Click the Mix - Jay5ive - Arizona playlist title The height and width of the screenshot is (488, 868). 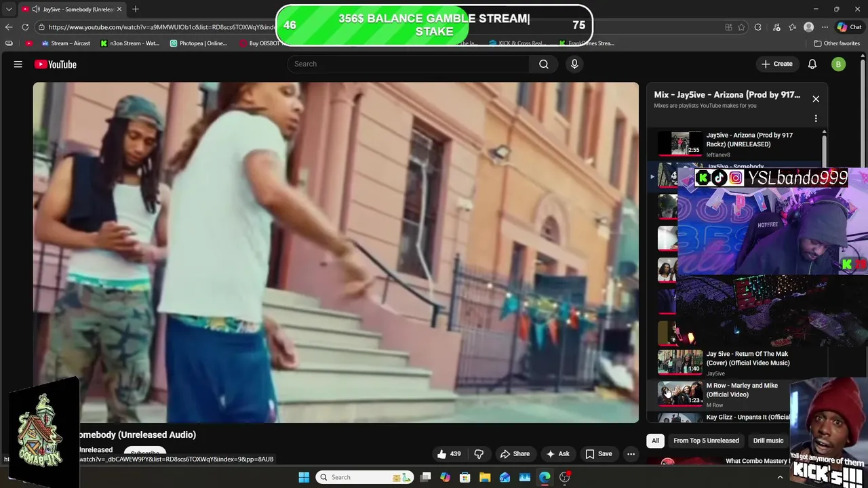pyautogui.click(x=727, y=95)
